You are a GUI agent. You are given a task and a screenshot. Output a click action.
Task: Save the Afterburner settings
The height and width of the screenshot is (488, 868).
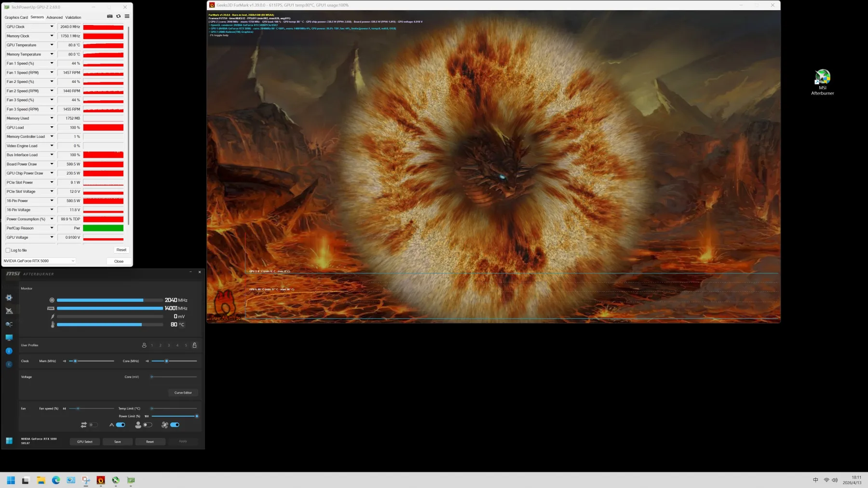(x=118, y=442)
